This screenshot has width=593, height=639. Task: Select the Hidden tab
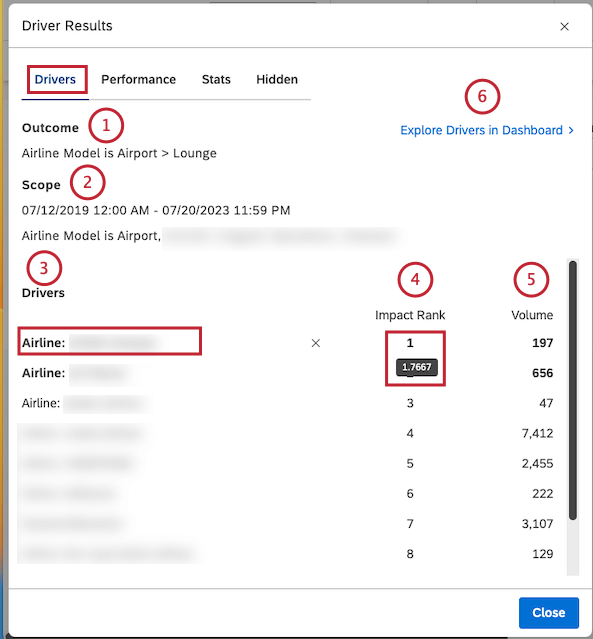click(x=277, y=79)
